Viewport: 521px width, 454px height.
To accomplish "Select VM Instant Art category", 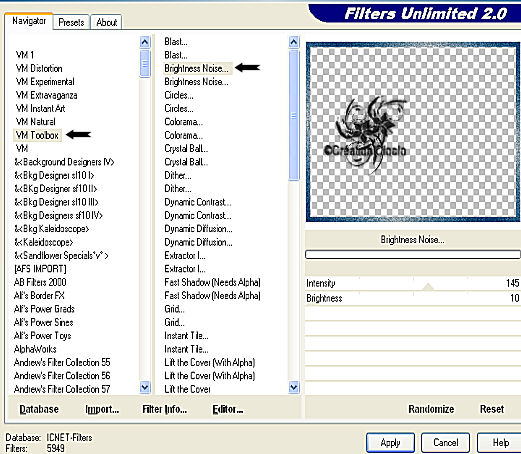I will click(40, 108).
